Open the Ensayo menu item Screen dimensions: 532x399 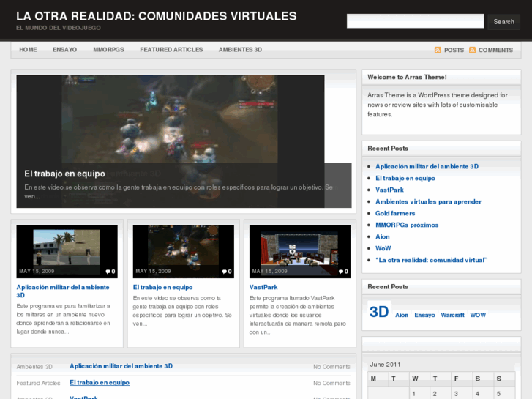pos(64,50)
